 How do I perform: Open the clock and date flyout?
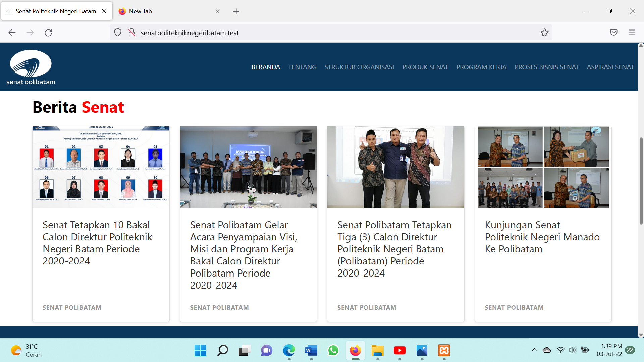[x=609, y=350]
